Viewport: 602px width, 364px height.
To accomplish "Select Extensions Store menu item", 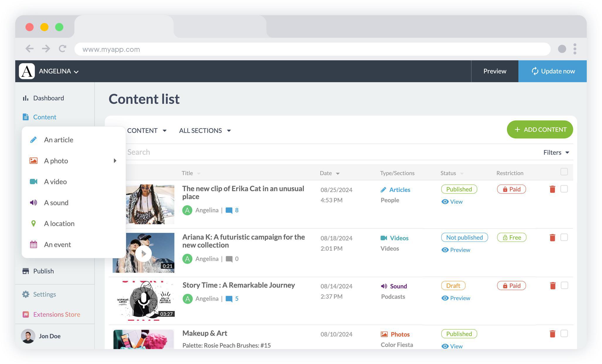I will tap(56, 314).
